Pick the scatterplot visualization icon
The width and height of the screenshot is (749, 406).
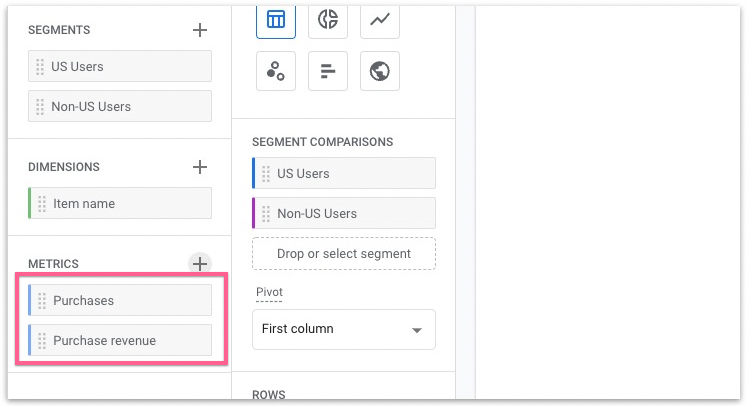(x=275, y=71)
